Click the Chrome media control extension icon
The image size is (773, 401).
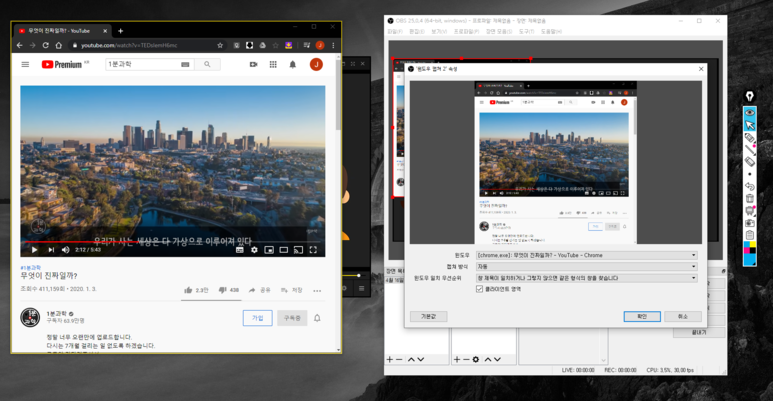(306, 45)
